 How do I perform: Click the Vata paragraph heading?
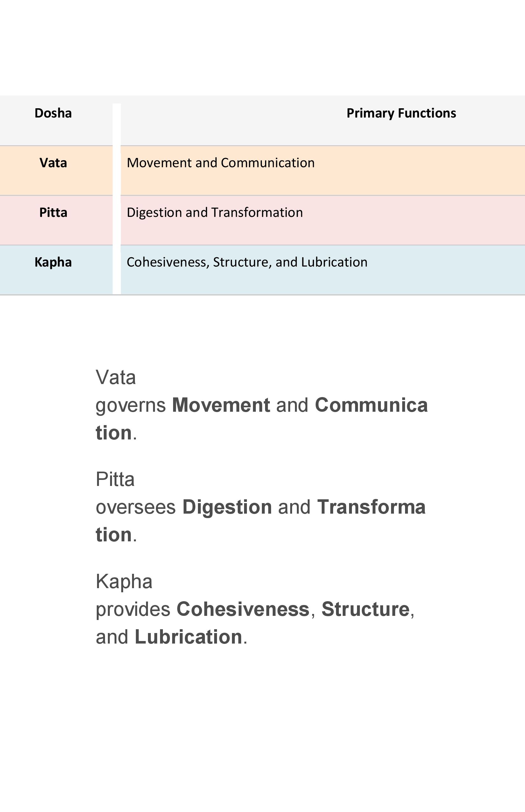(x=116, y=377)
